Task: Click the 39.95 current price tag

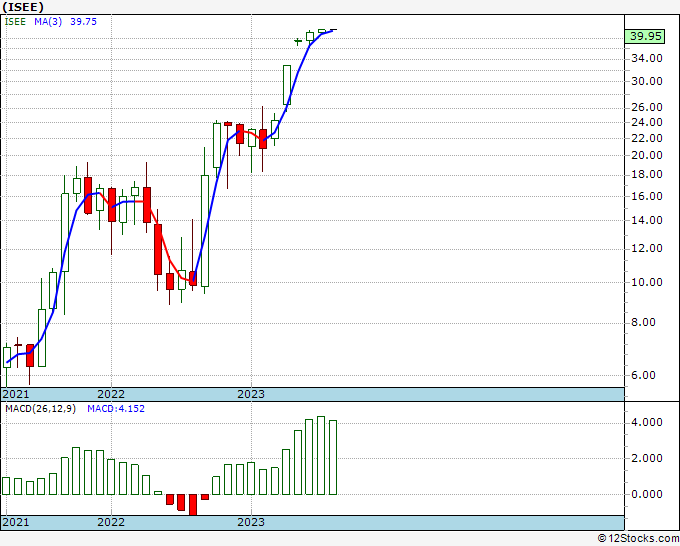Action: click(646, 36)
